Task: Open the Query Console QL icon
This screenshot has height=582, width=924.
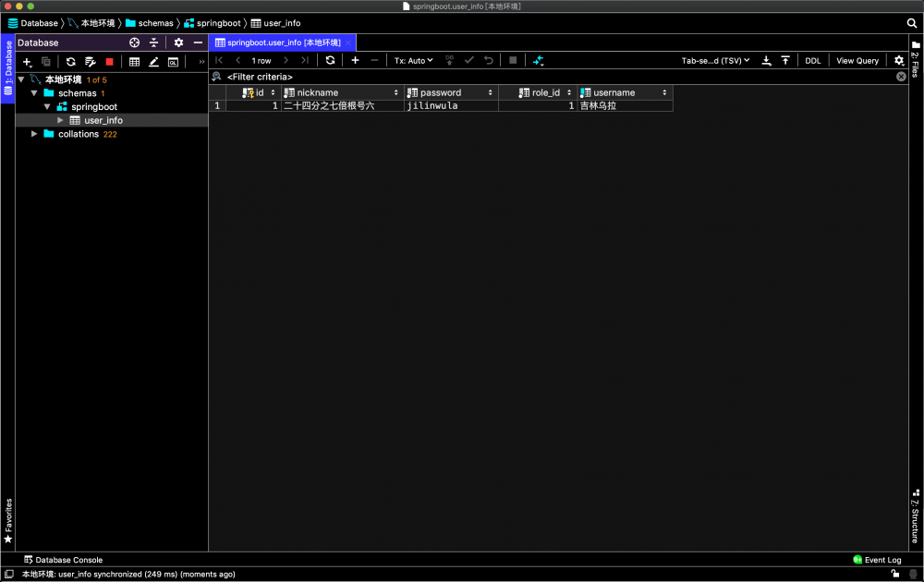Action: 174,61
